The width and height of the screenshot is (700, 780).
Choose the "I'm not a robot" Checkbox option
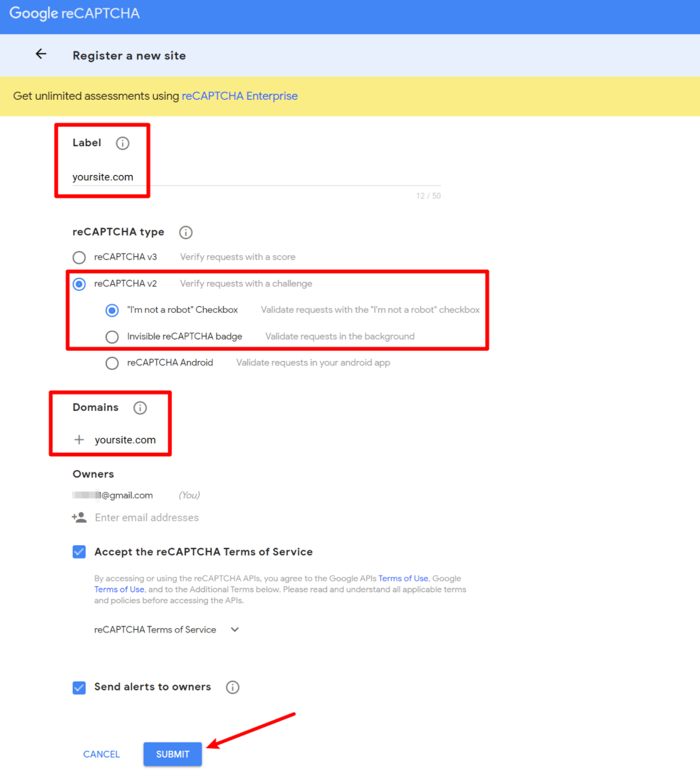(x=112, y=310)
